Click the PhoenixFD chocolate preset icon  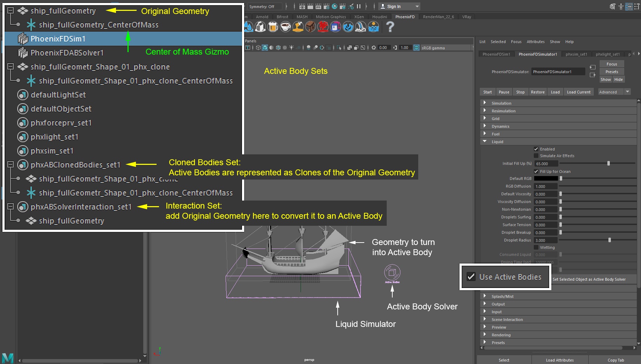coord(310,27)
